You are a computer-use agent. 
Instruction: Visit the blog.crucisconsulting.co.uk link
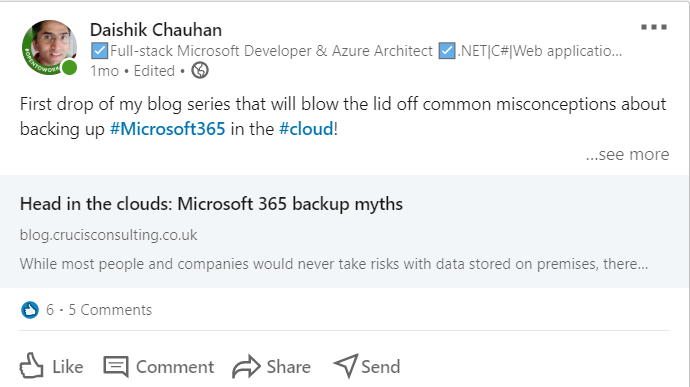[109, 235]
